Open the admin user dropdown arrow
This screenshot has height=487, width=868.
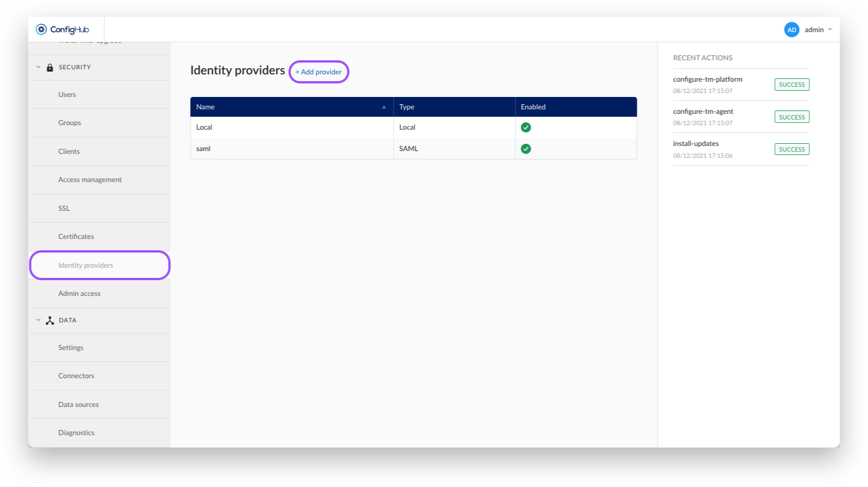tap(830, 30)
